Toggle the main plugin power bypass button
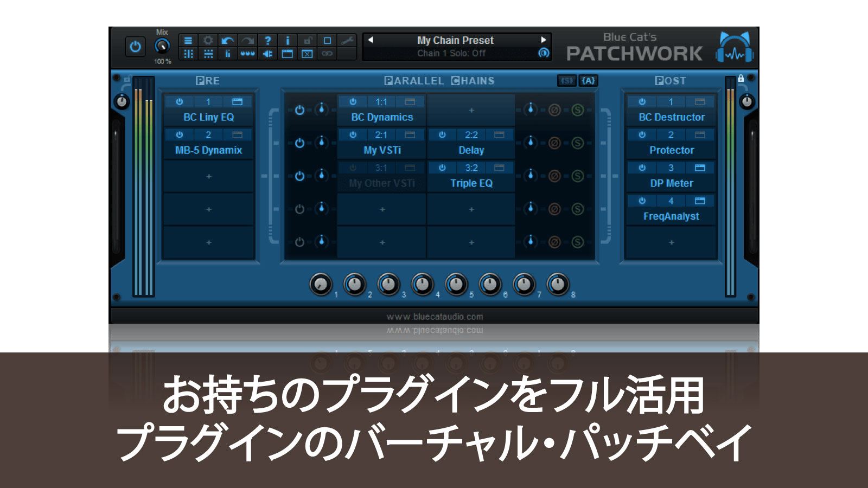 (x=135, y=47)
